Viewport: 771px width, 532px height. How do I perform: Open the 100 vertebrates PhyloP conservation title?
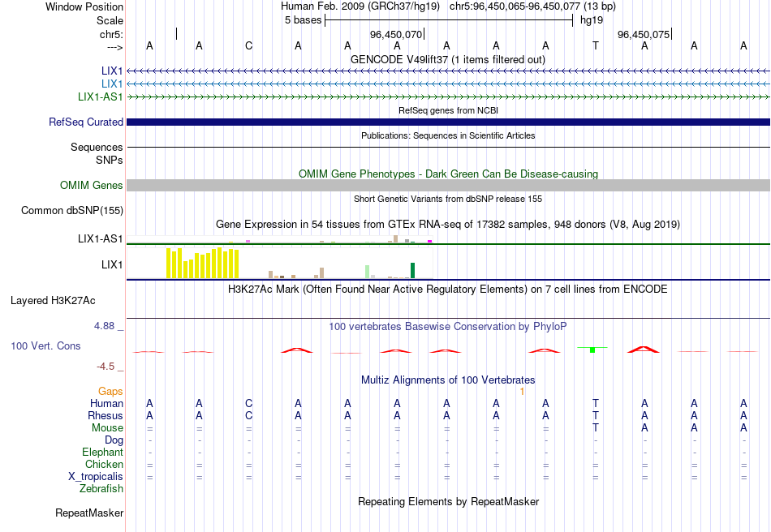(x=447, y=327)
